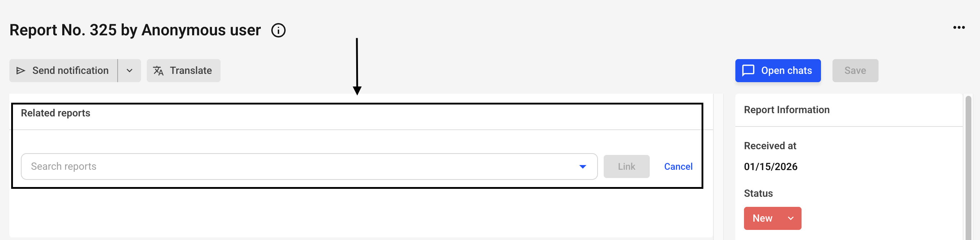The width and height of the screenshot is (980, 240).
Task: Click the paper plane send icon
Action: (x=21, y=71)
